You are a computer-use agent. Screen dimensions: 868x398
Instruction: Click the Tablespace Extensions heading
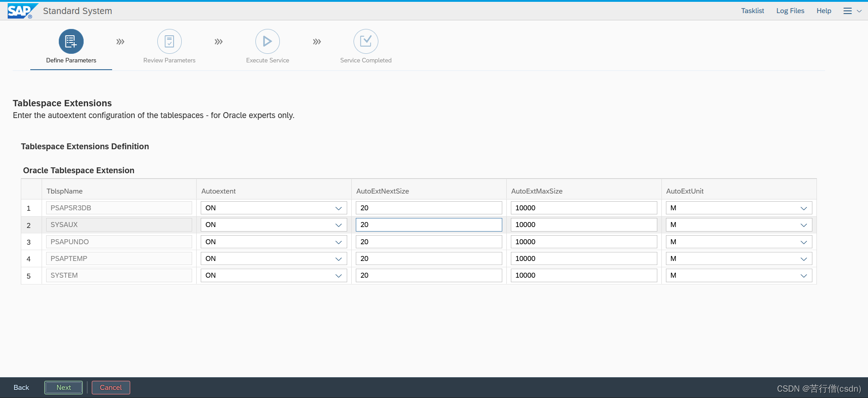(x=62, y=103)
